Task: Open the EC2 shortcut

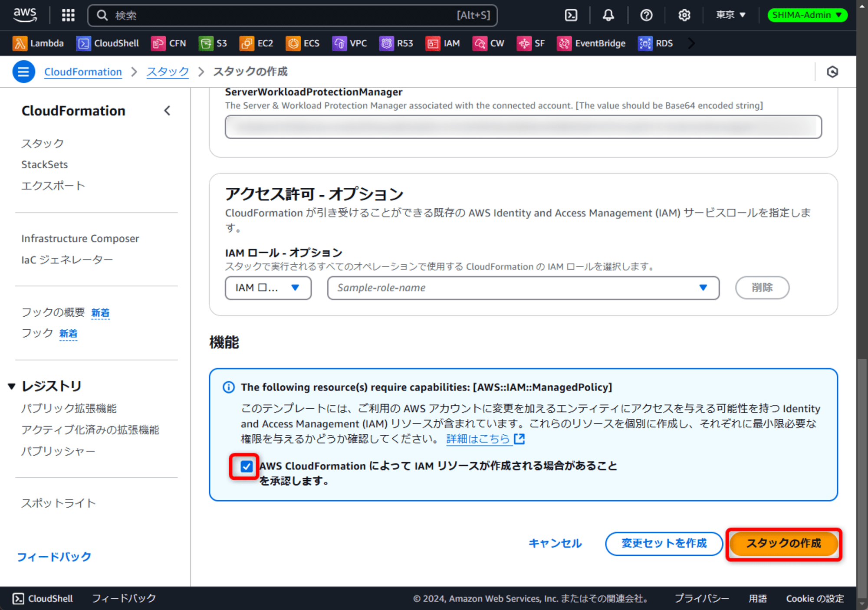Action: coord(256,43)
